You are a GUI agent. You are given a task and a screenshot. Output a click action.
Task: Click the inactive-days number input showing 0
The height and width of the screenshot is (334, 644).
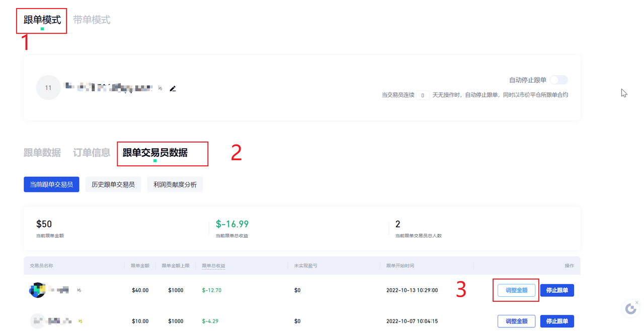point(423,95)
